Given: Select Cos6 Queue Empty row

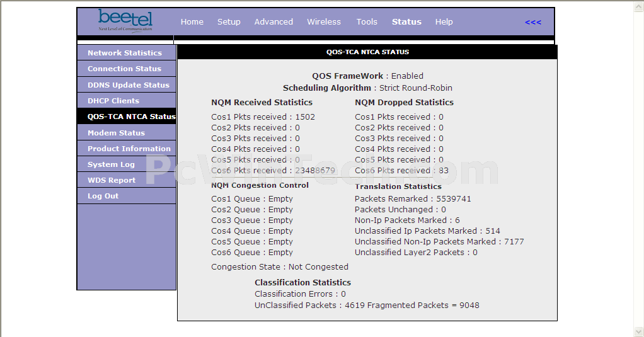Looking at the screenshot, I should (252, 253).
